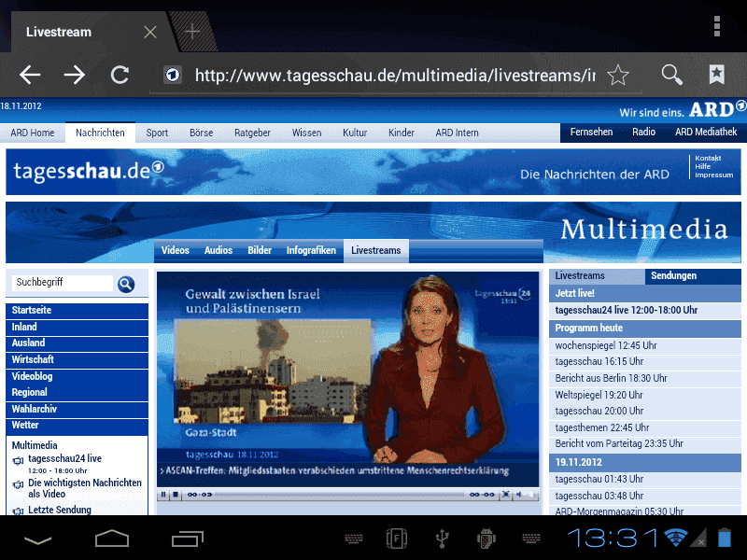747x560 pixels.
Task: Open the Android recent apps button
Action: [188, 539]
